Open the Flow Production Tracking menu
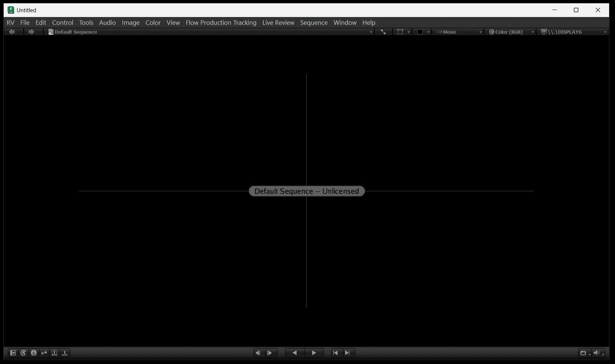Image resolution: width=615 pixels, height=364 pixels. coord(221,23)
